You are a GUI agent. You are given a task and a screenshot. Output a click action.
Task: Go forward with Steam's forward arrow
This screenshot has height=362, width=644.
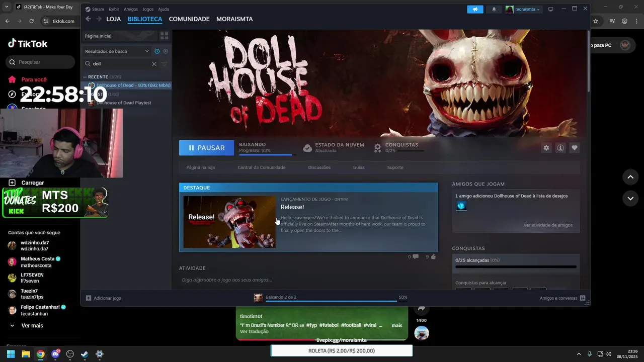pyautogui.click(x=99, y=19)
